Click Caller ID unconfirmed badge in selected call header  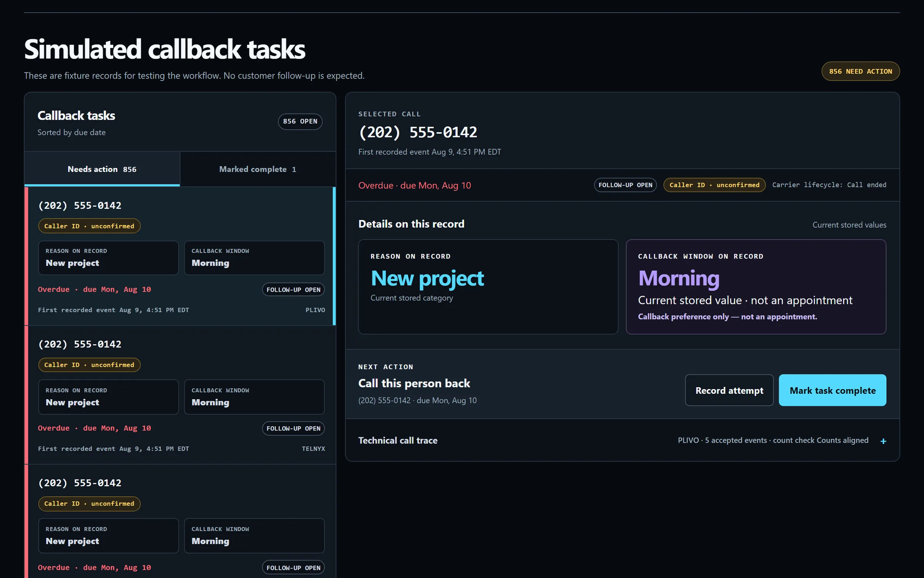714,185
